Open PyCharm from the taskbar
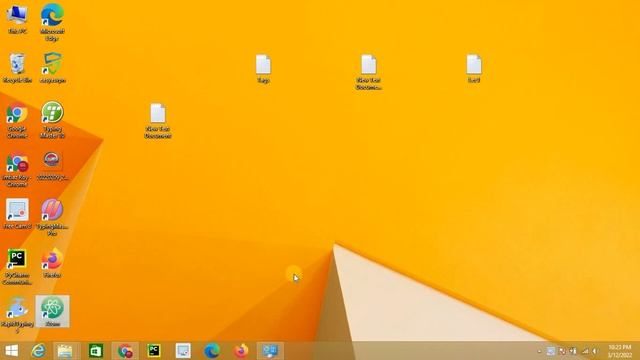Image resolution: width=640 pixels, height=360 pixels. point(154,351)
